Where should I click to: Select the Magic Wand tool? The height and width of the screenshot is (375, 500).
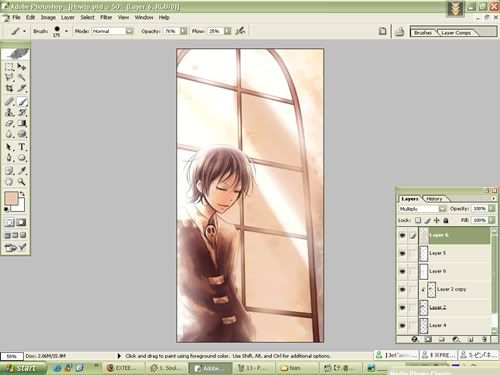point(22,78)
